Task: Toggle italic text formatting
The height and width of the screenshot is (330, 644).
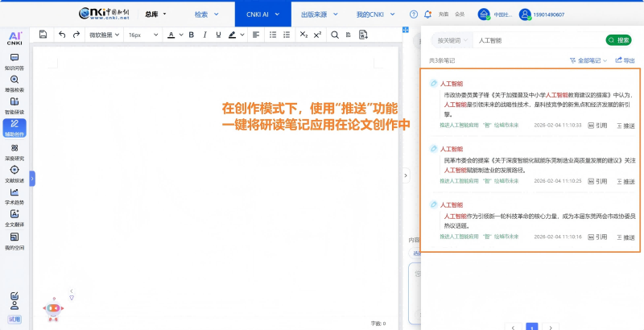Action: [x=204, y=35]
